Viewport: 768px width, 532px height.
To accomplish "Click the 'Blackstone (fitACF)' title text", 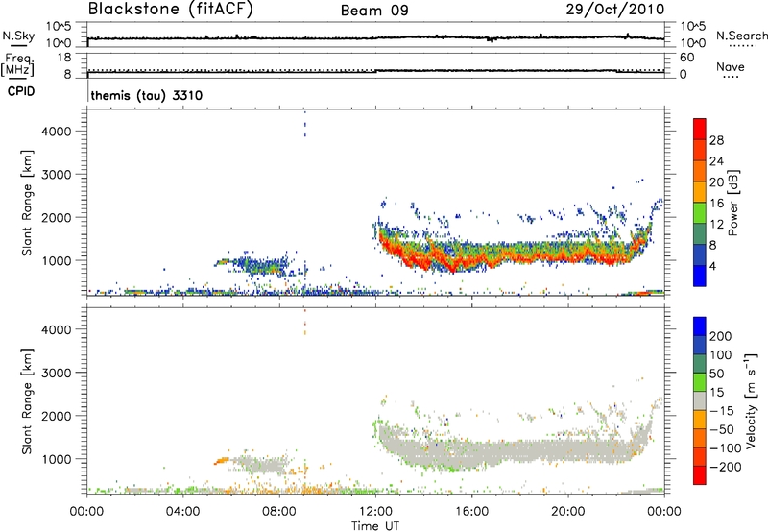I will coord(170,10).
